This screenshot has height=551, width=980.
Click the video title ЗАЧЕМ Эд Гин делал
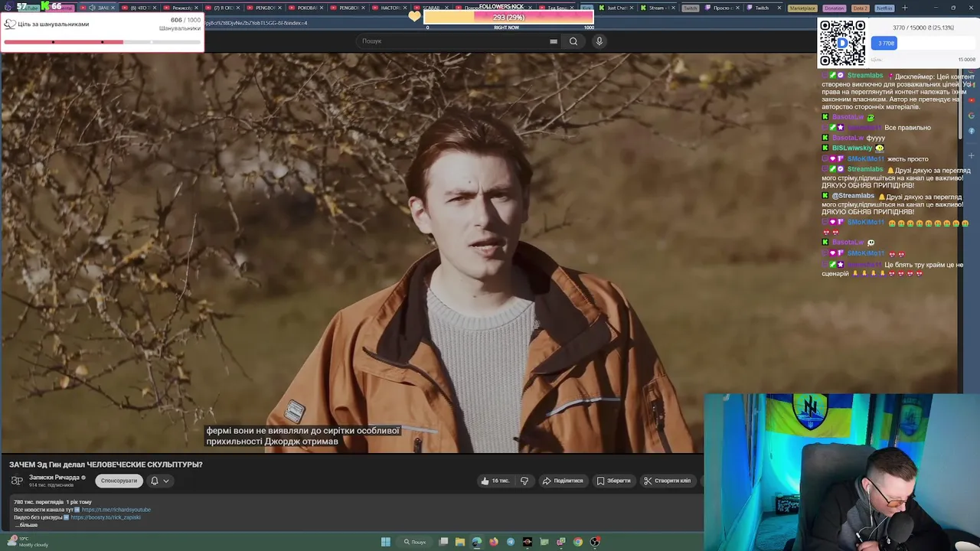click(106, 465)
